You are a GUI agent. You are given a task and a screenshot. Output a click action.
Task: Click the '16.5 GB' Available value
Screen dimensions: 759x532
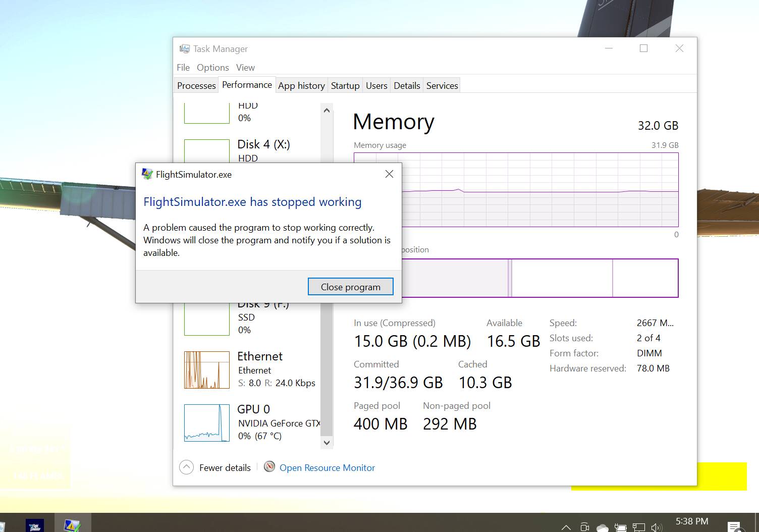pyautogui.click(x=513, y=341)
